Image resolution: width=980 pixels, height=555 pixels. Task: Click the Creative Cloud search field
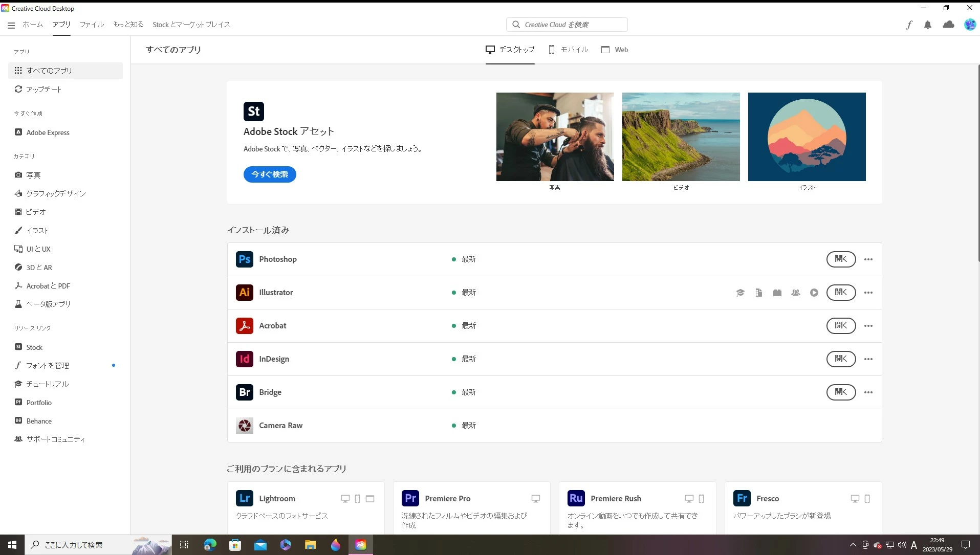[x=567, y=25]
